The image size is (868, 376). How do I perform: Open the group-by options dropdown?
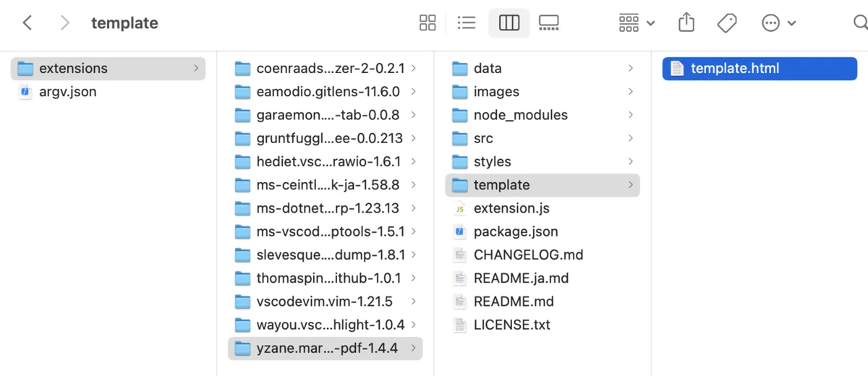637,23
